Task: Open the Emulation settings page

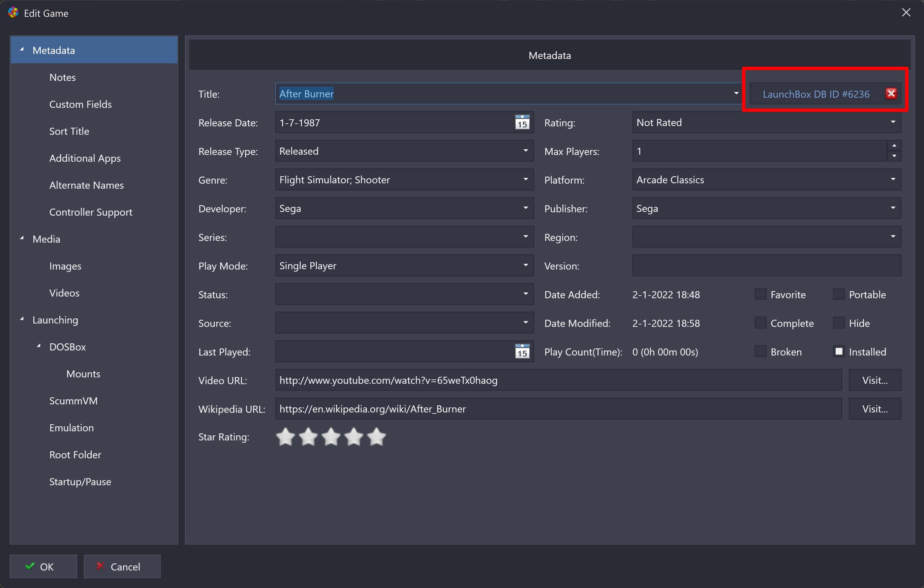Action: point(71,428)
